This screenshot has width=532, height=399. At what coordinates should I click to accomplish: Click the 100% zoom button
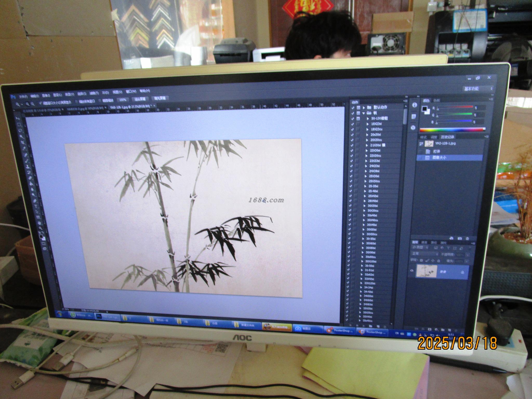tap(123, 100)
